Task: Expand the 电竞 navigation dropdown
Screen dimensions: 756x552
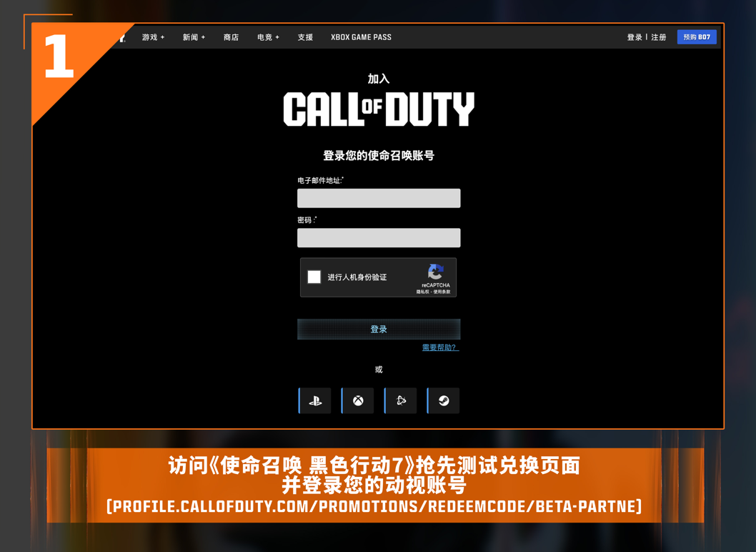Action: click(x=268, y=37)
